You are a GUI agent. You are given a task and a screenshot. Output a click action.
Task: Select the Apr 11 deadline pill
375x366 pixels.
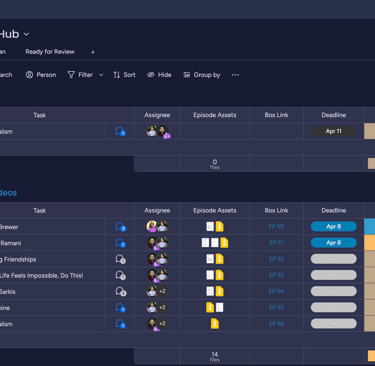334,131
